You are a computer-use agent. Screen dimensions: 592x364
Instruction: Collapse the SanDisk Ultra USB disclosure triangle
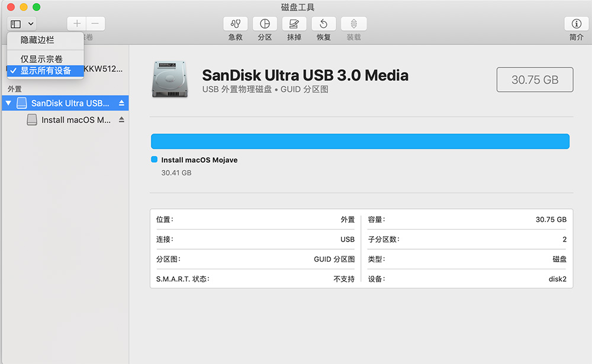8,103
